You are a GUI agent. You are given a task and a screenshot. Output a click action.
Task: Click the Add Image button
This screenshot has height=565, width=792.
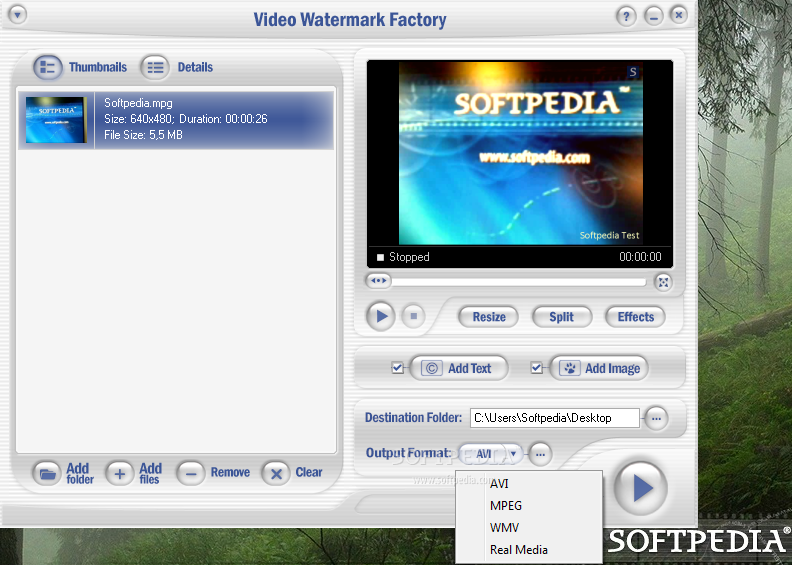pos(599,368)
